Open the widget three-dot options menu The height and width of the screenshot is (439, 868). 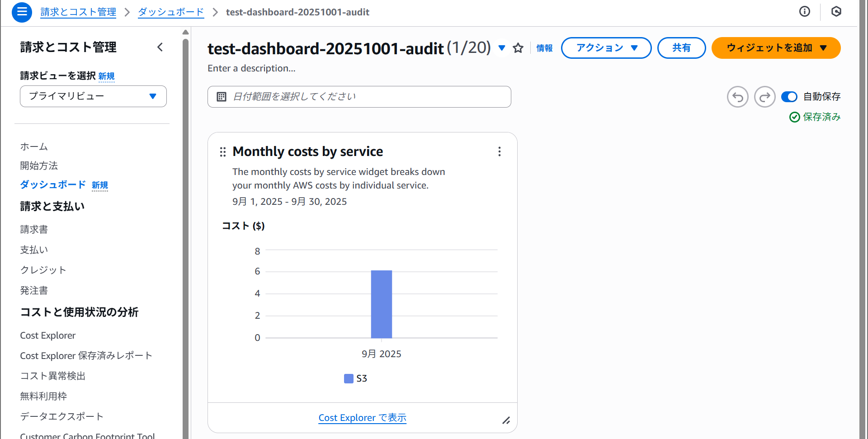pos(500,151)
